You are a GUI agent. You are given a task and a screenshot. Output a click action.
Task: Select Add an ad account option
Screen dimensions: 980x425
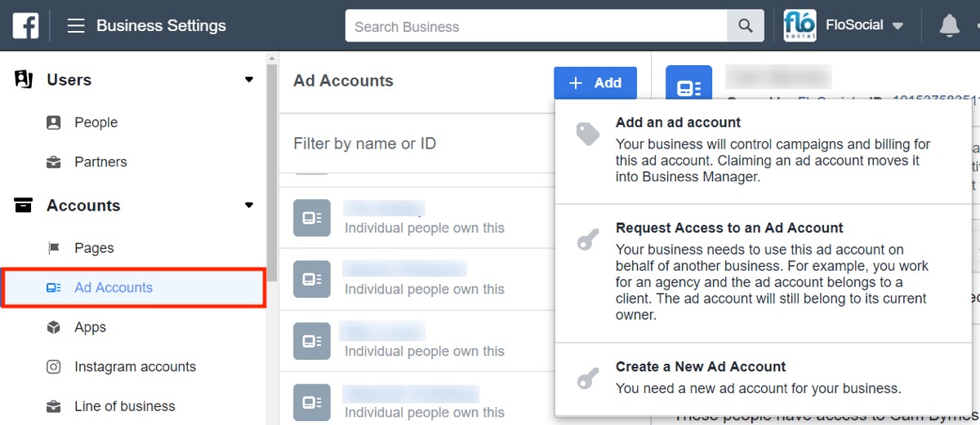(x=678, y=123)
